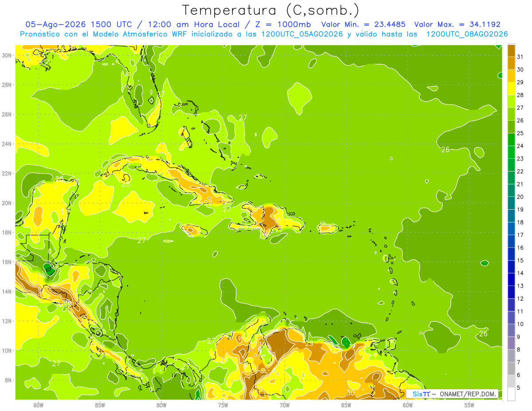Image resolution: width=532 pixels, height=411 pixels.
Task: Click the 70W longitude axis label
Action: [x=285, y=405]
